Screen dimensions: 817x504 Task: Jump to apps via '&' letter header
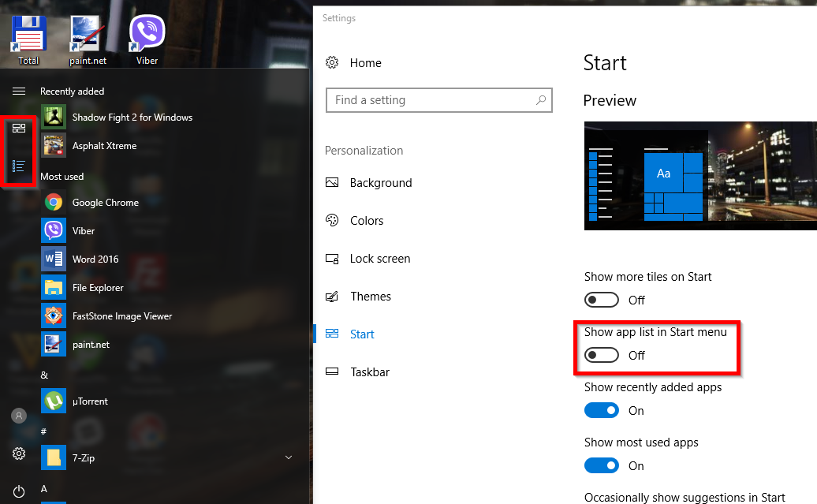tap(44, 375)
